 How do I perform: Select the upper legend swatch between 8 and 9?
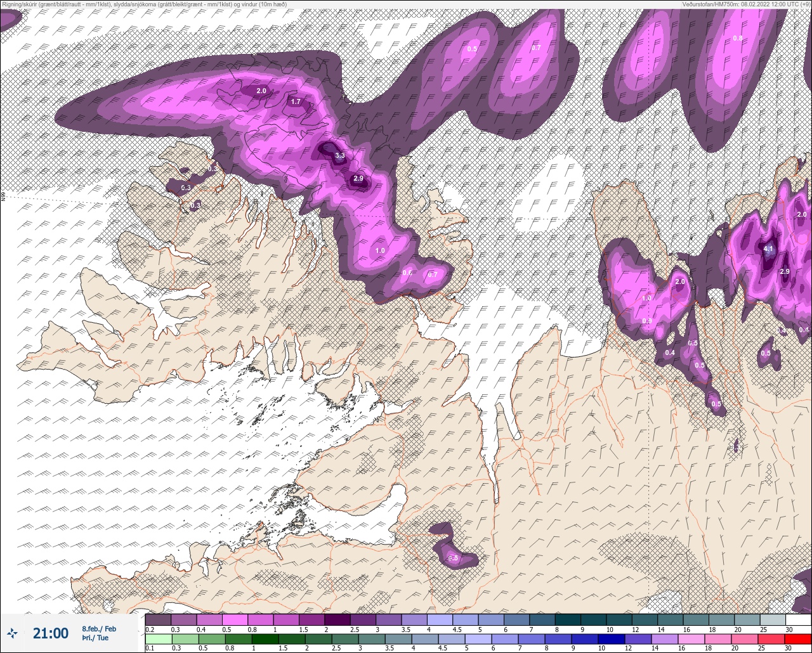[568, 619]
